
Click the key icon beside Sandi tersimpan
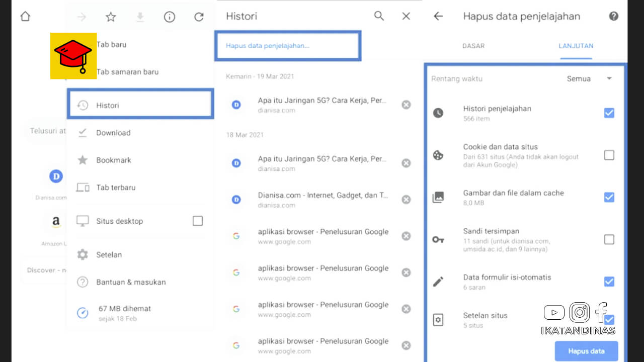click(x=438, y=240)
